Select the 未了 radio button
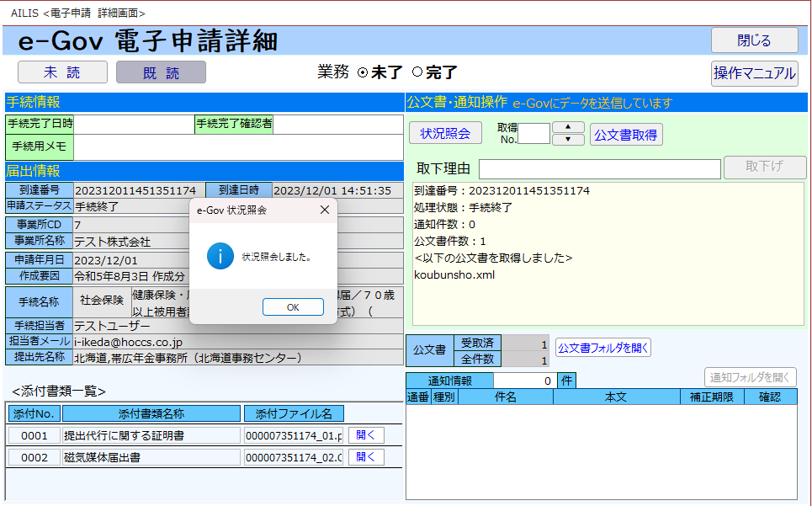 tap(363, 73)
